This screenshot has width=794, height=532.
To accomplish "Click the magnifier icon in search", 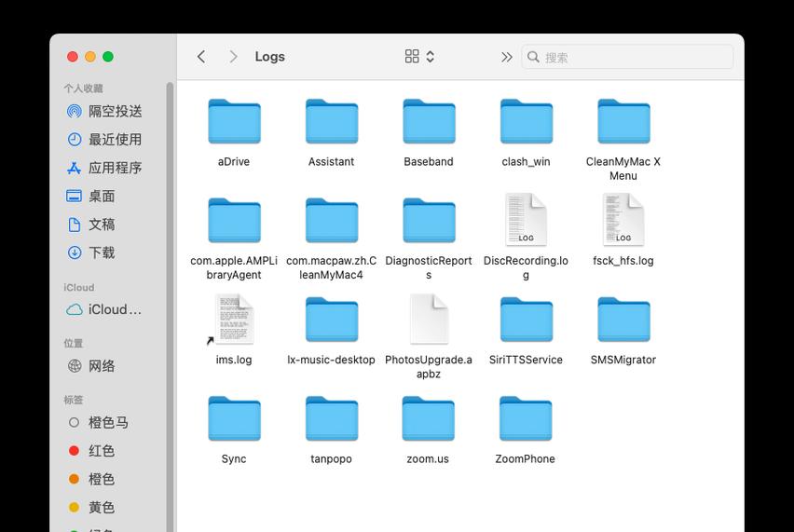I will click(x=533, y=57).
